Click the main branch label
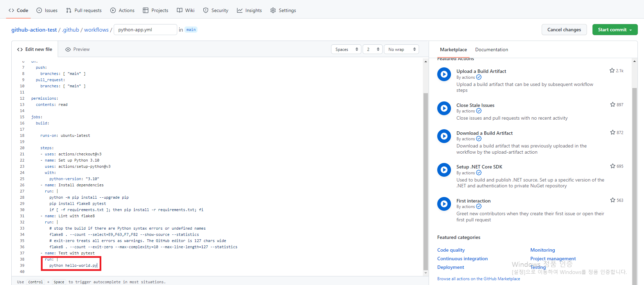The image size is (644, 285). [x=191, y=30]
